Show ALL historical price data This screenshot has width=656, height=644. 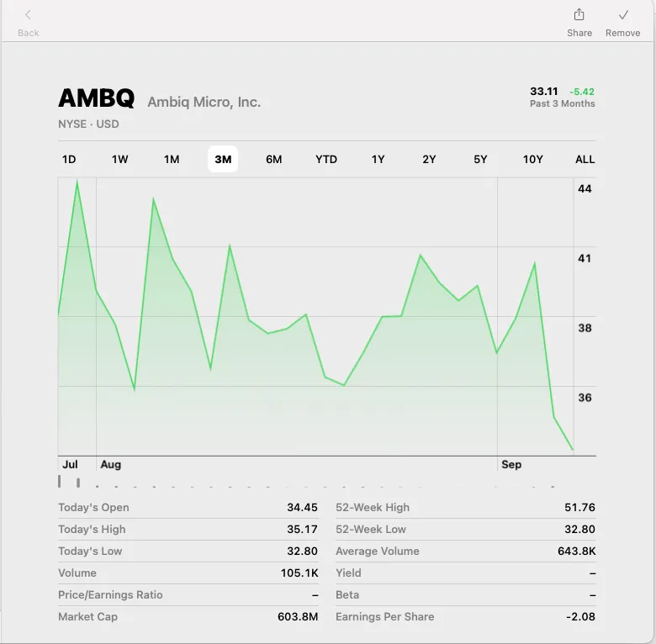coord(585,159)
